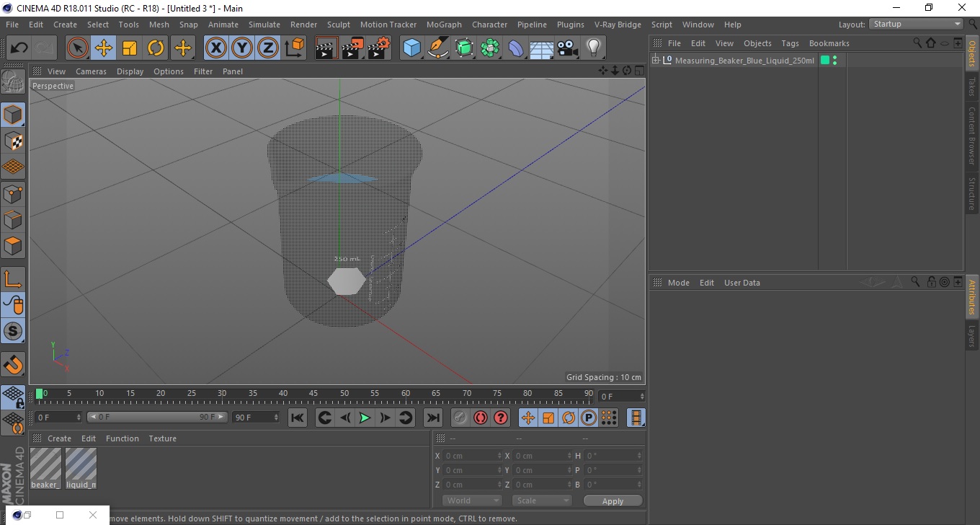Select the Scale tool
This screenshot has height=525, width=980.
click(130, 48)
